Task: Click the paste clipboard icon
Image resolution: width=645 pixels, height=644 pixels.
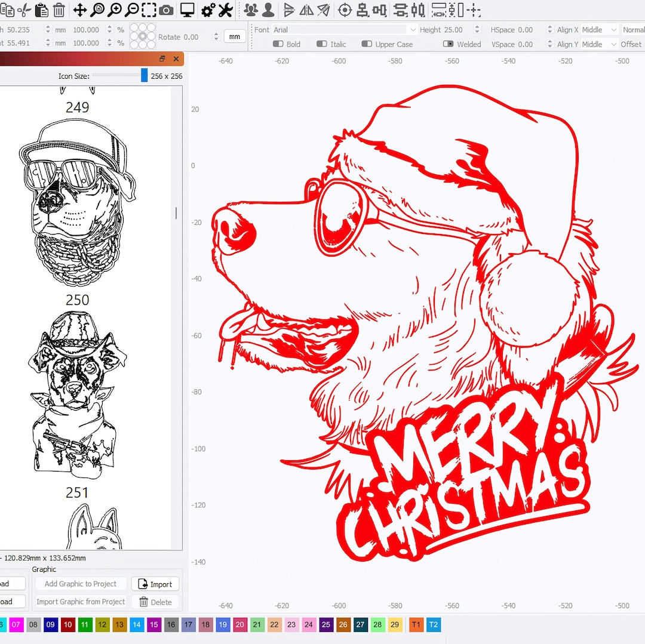Action: coord(42,10)
